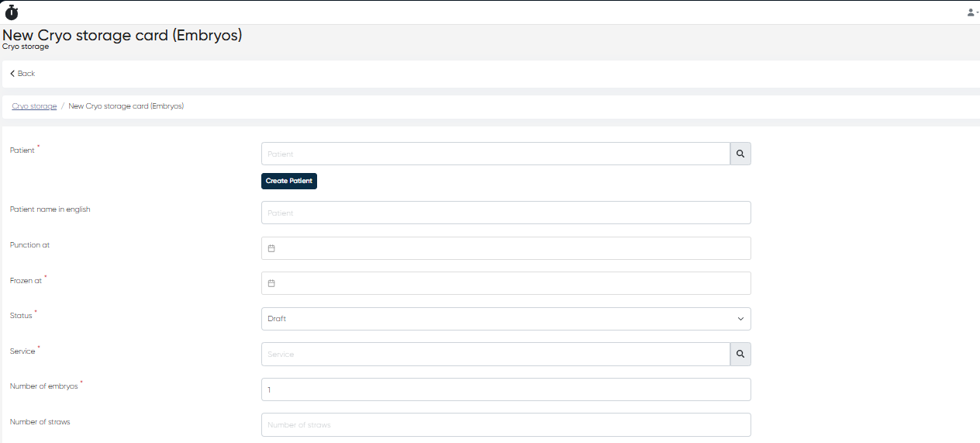The width and height of the screenshot is (980, 443).
Task: Click into the Service input field
Action: tap(495, 355)
